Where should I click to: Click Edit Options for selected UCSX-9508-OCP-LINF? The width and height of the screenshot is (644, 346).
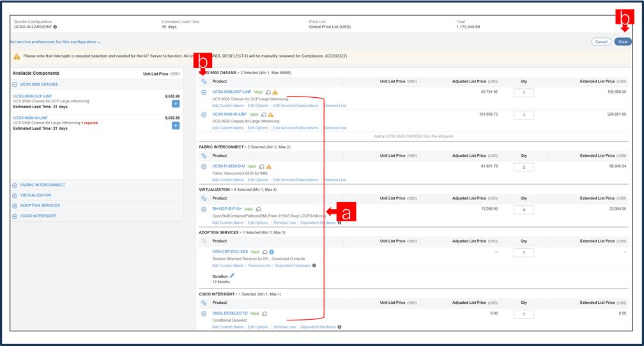[257, 106]
